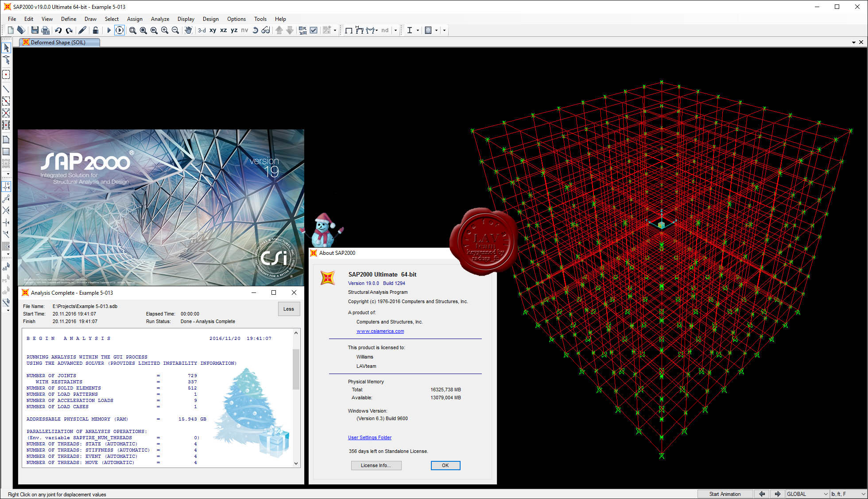The image size is (868, 499).
Task: Click the Rubber Band Zoom magnifier icon
Action: coord(132,30)
